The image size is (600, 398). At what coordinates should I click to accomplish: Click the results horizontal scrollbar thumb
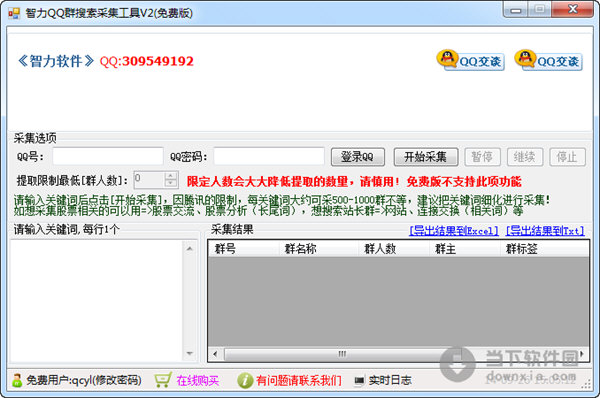pos(342,354)
